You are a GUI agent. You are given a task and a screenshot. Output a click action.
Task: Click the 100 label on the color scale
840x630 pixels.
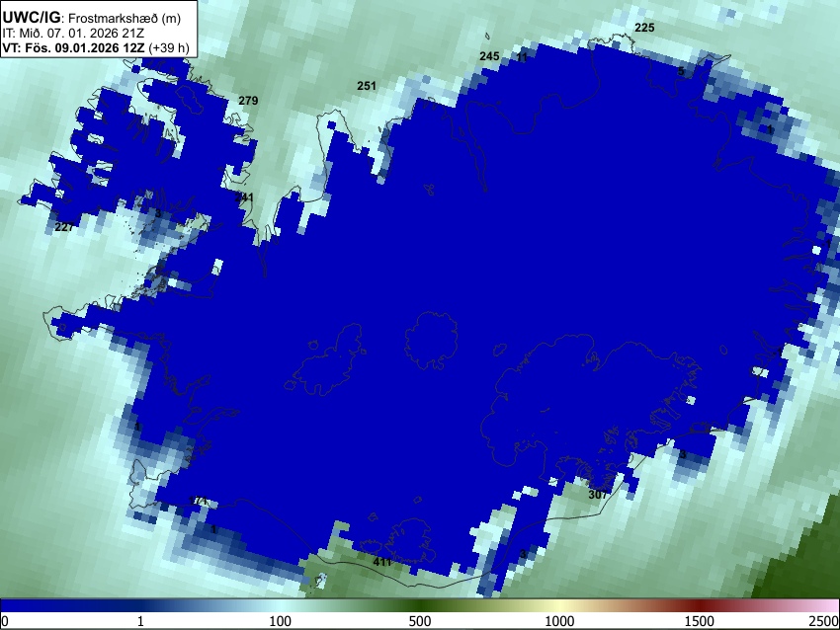(281, 621)
